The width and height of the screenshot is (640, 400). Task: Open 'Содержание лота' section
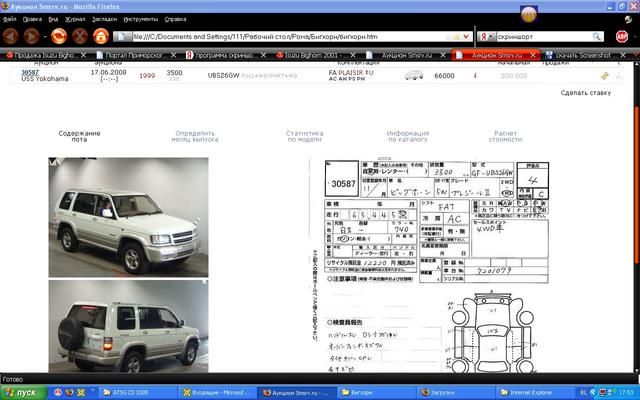(79, 136)
